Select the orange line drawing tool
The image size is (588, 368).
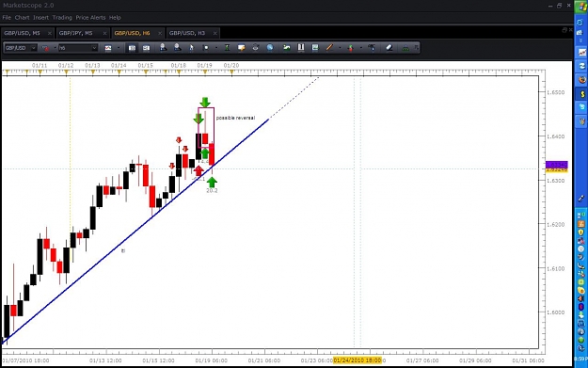coord(329,48)
